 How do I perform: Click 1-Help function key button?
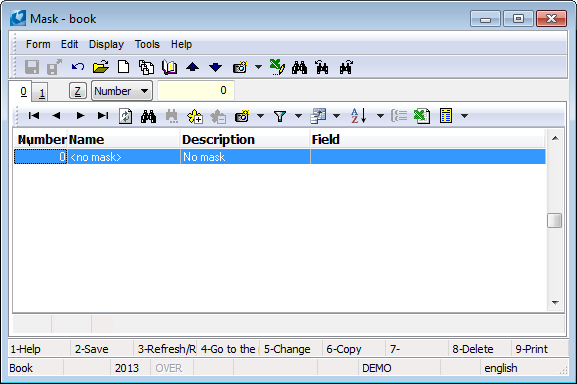tap(39, 349)
